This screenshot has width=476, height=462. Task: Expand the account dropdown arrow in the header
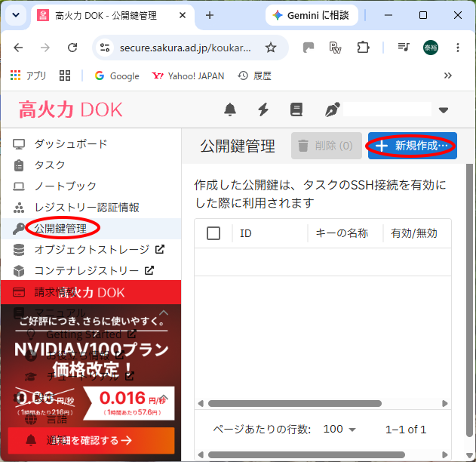[x=444, y=110]
